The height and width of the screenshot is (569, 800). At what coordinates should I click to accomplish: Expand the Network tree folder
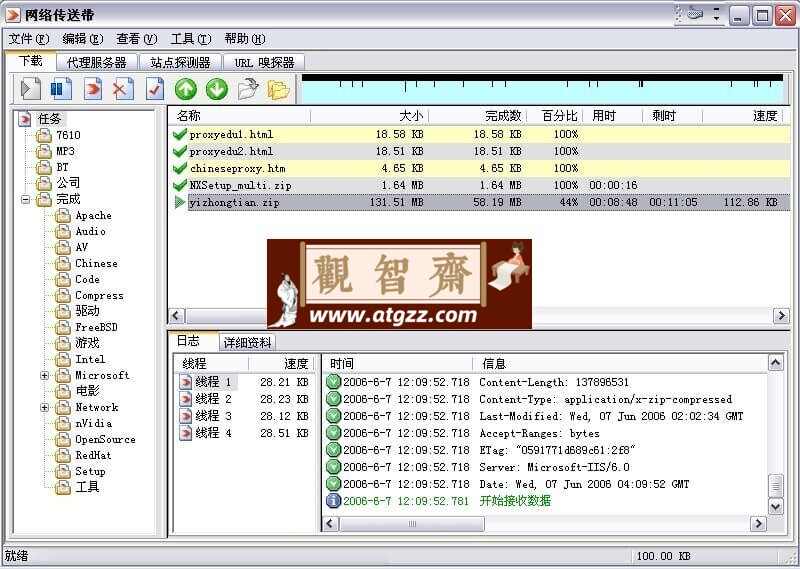click(x=44, y=408)
